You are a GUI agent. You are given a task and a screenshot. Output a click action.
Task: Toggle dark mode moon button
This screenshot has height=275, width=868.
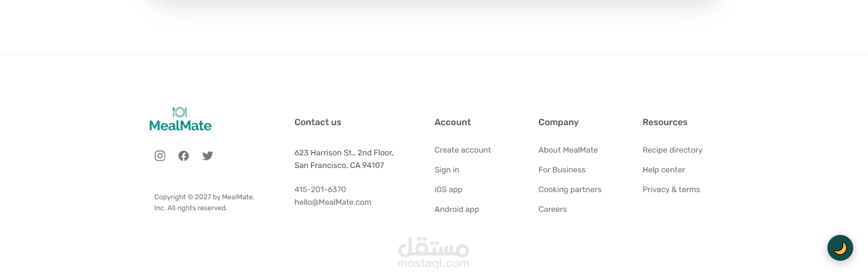coord(840,248)
